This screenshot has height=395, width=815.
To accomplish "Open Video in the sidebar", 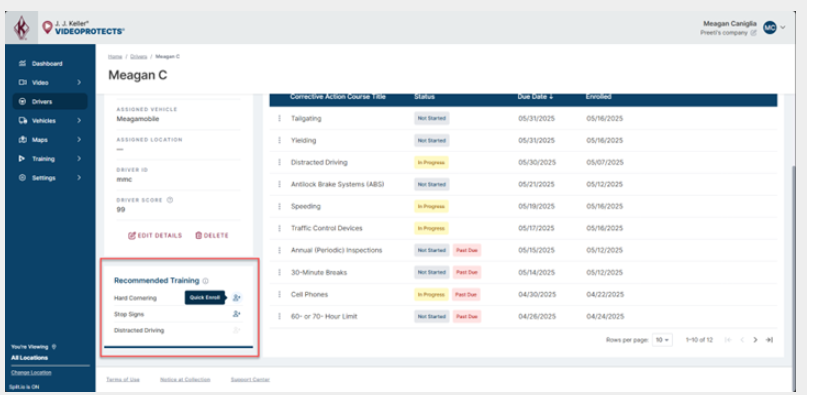I will tap(50, 82).
